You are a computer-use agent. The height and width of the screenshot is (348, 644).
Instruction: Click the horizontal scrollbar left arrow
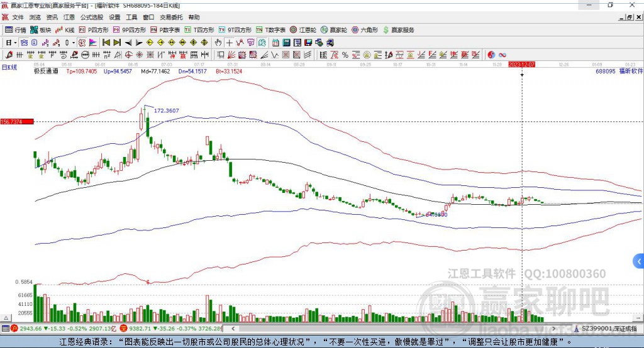pos(233,329)
